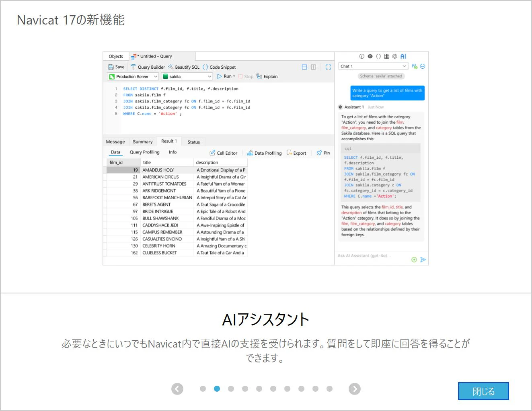Select the highlighted second slide dot
532x411 pixels.
coord(217,389)
